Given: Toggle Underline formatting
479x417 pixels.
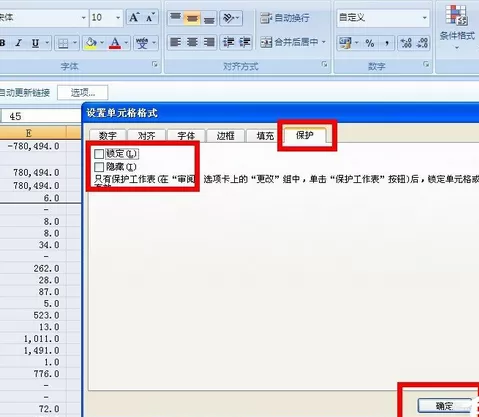Looking at the screenshot, I should pyautogui.click(x=36, y=43).
